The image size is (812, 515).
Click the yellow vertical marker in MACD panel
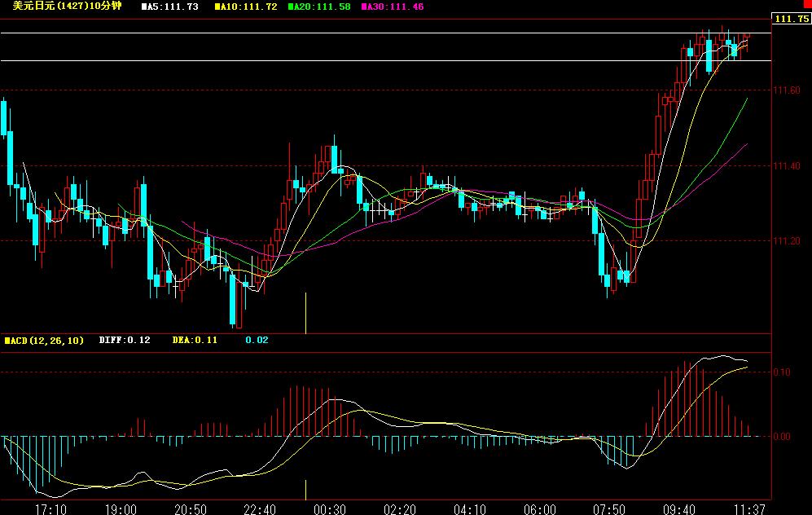[x=305, y=490]
